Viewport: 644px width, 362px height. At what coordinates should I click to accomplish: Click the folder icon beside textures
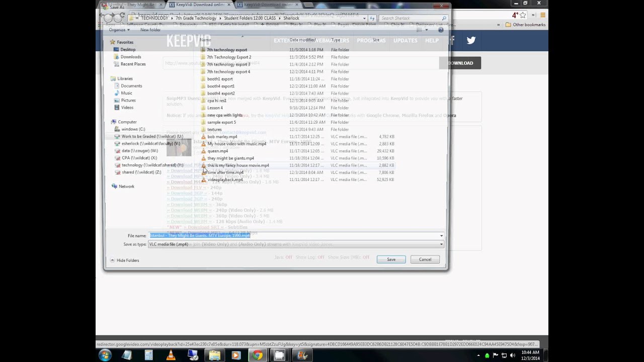click(204, 129)
